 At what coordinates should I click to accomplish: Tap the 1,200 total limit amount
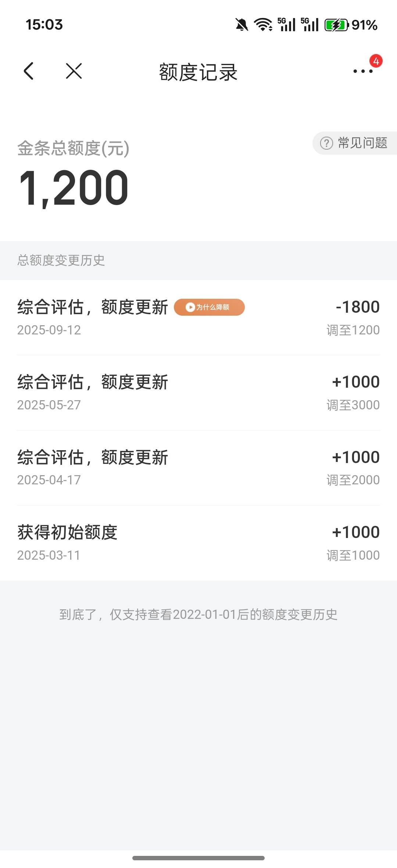[74, 187]
